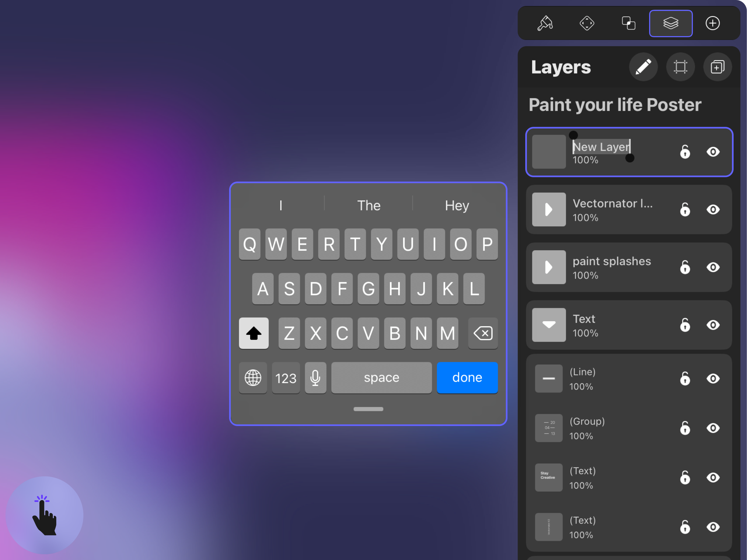The image size is (747, 560).
Task: Toggle lock on the (Line) element
Action: (685, 379)
